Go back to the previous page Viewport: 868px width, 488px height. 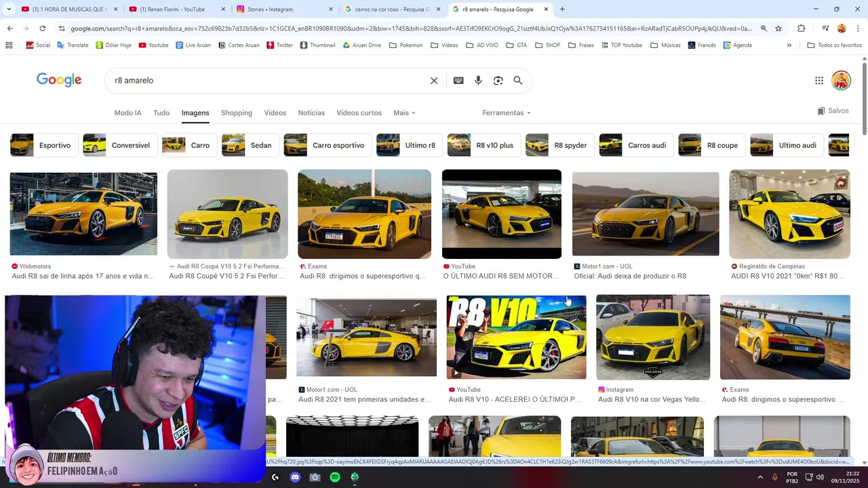[x=9, y=28]
